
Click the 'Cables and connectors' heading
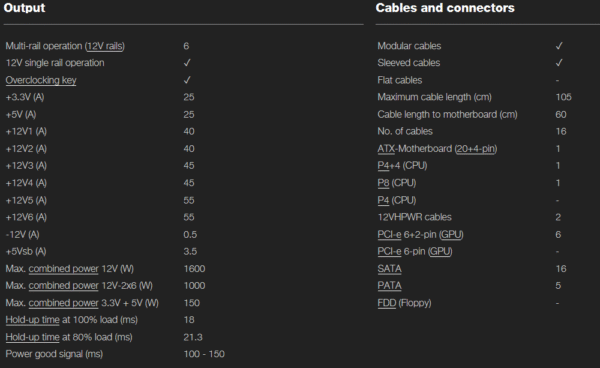[x=445, y=8]
